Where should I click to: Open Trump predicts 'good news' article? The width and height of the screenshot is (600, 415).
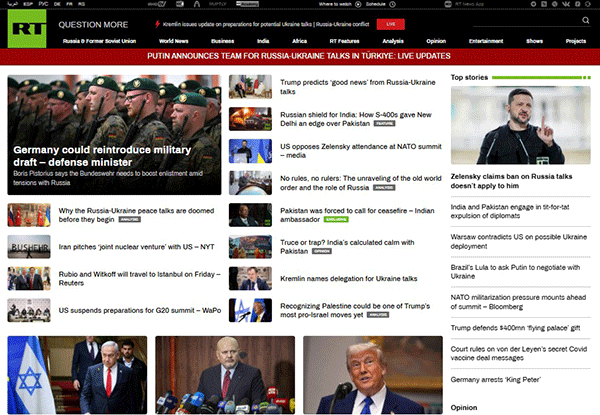point(358,87)
